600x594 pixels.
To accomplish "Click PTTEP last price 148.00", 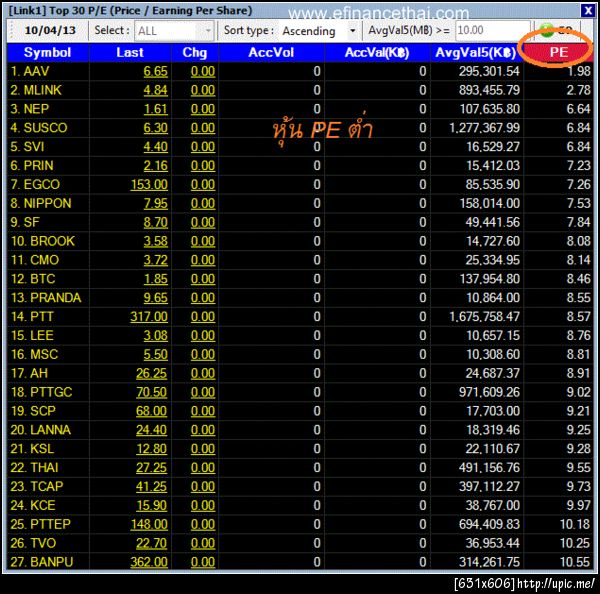I will 149,524.
